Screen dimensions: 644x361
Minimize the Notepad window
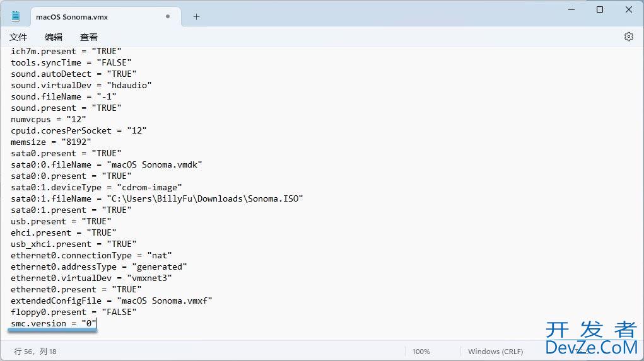[x=571, y=9]
